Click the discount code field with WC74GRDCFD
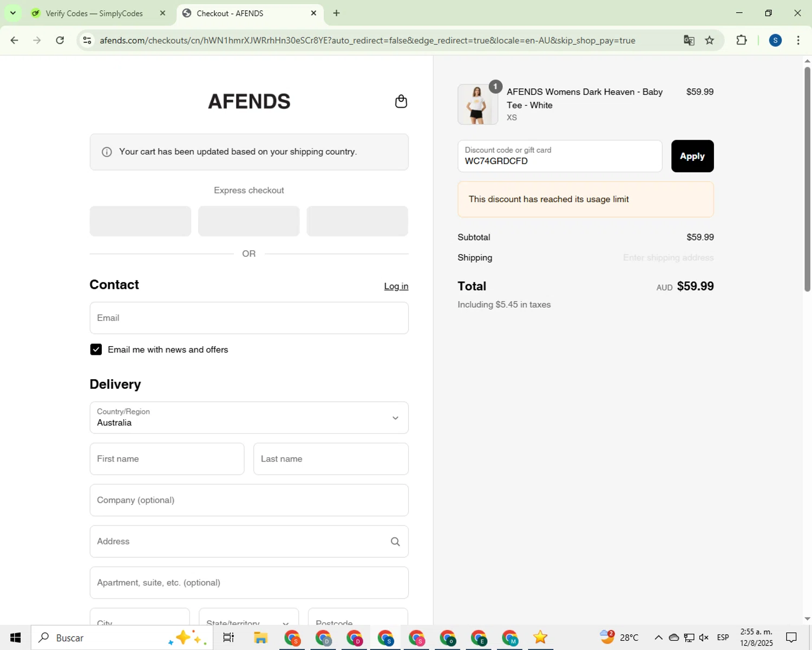The width and height of the screenshot is (812, 650). pyautogui.click(x=560, y=156)
